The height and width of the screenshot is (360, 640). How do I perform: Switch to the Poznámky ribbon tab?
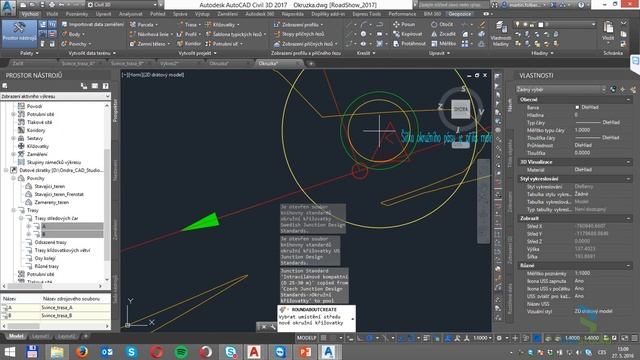(77, 14)
